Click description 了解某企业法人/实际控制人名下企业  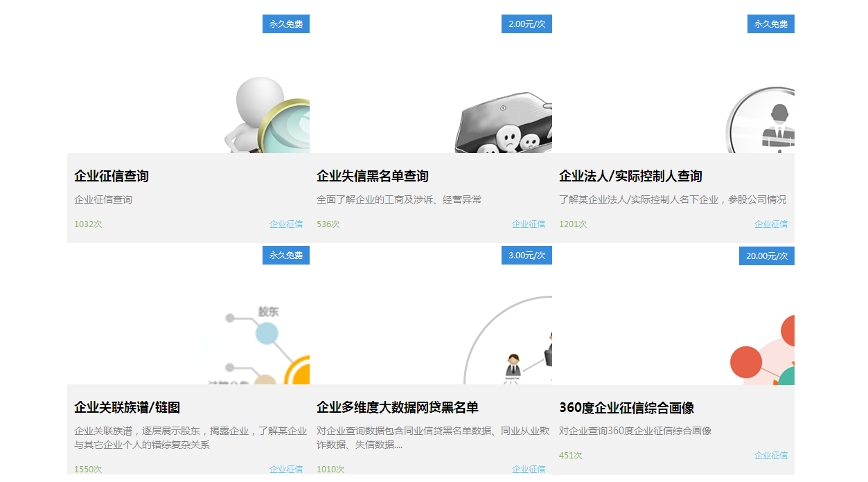tap(673, 199)
